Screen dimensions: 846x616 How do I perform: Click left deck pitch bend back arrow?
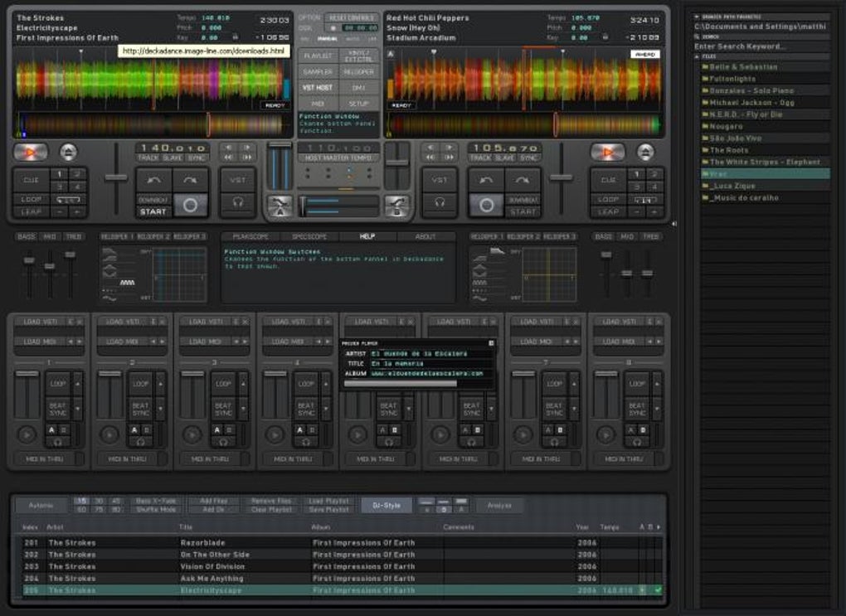[x=154, y=180]
